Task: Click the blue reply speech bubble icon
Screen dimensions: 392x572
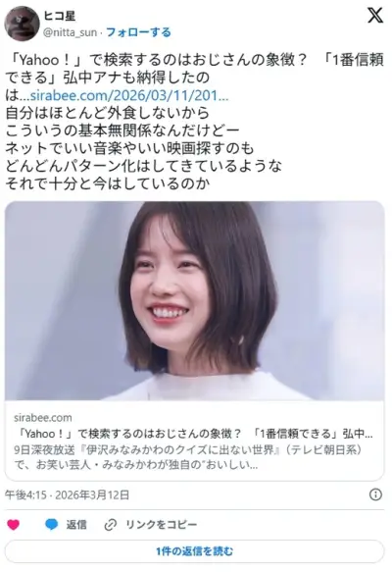Action: pos(51,525)
